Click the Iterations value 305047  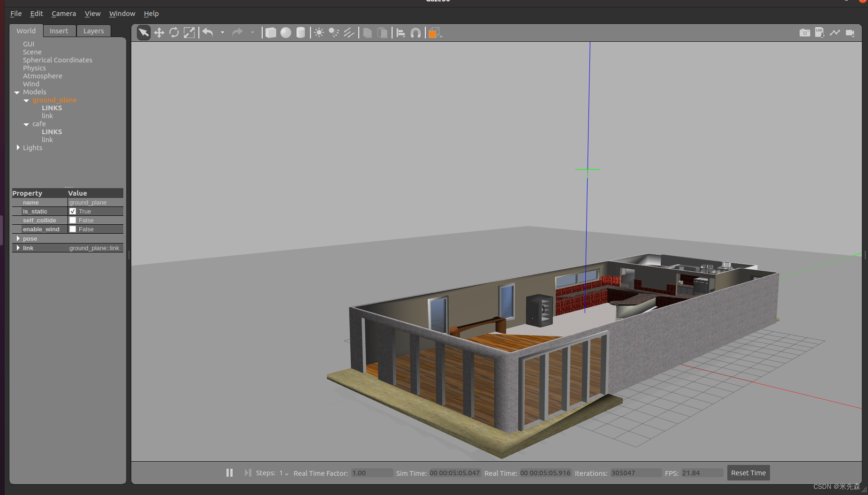pyautogui.click(x=635, y=473)
